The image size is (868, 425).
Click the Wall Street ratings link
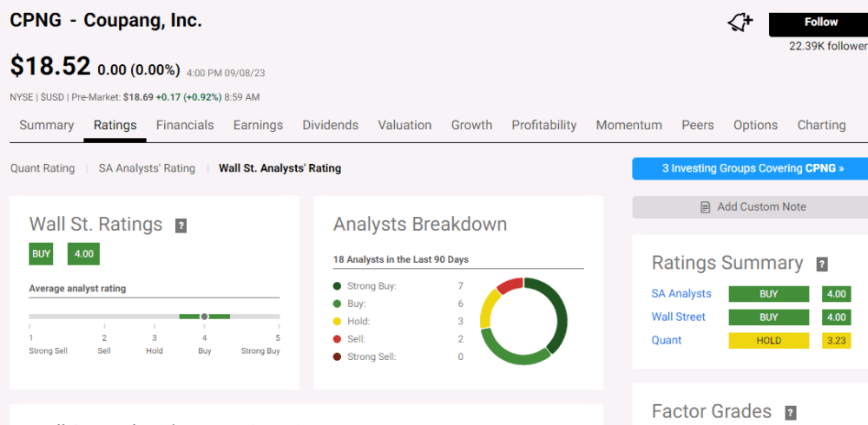(x=678, y=317)
